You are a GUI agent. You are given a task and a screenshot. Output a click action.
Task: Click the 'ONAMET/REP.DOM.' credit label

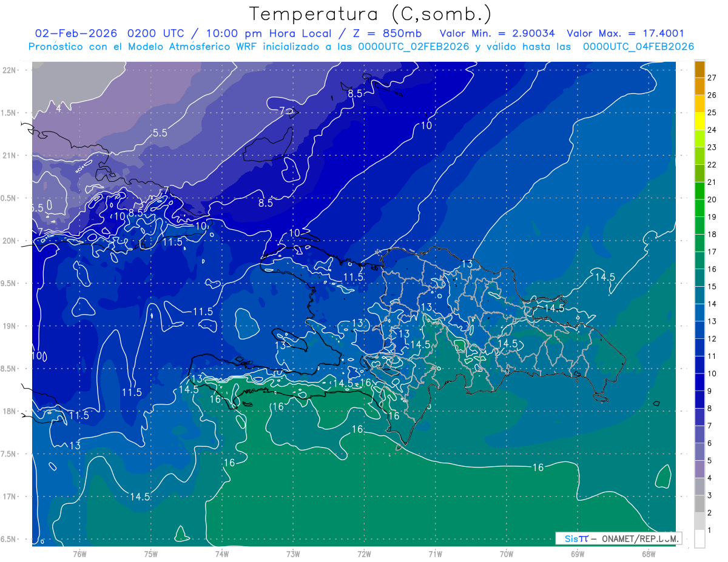click(x=639, y=538)
